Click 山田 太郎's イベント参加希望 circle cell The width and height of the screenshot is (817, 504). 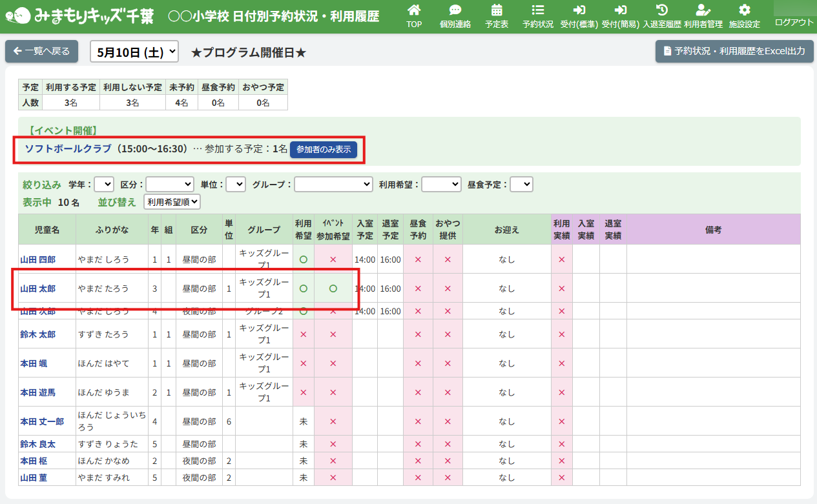point(333,288)
